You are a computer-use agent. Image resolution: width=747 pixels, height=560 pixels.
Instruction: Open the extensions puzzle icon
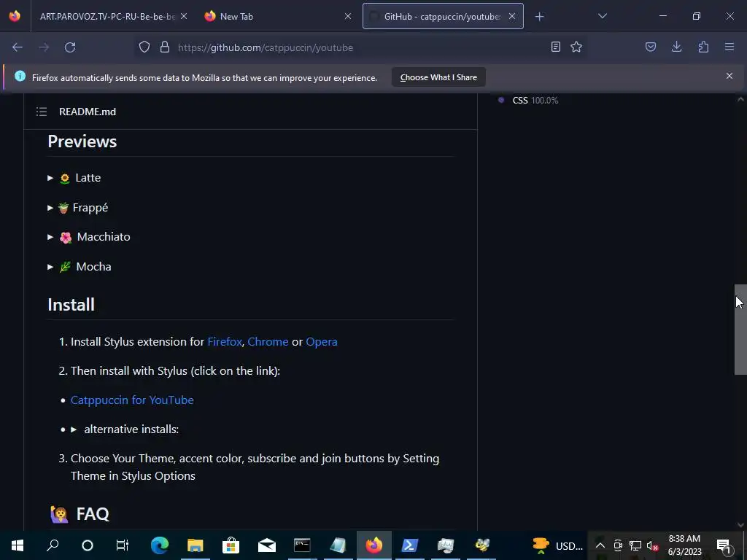(703, 47)
